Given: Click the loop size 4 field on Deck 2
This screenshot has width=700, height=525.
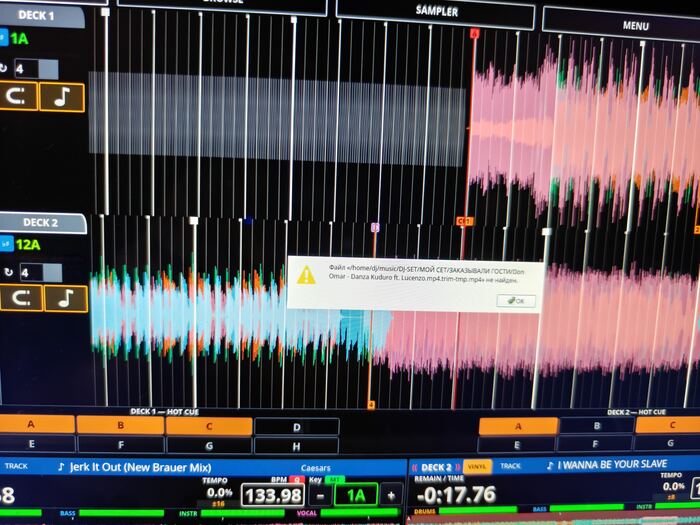Looking at the screenshot, I should click(x=31, y=272).
